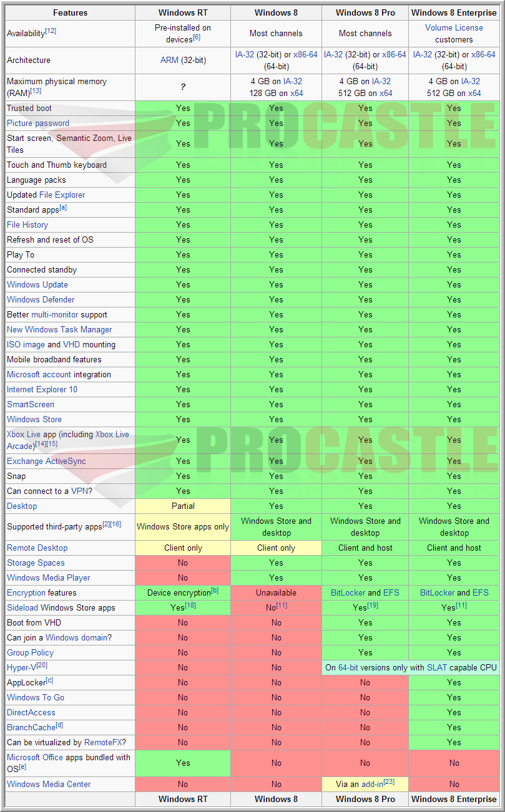
Task: Click note [e] after bundled with OS
Action: point(22,767)
